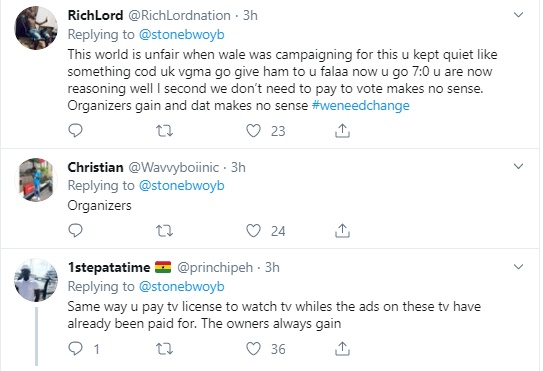Reply to RichLord's tweet
The height and width of the screenshot is (371, 543).
coord(75,131)
